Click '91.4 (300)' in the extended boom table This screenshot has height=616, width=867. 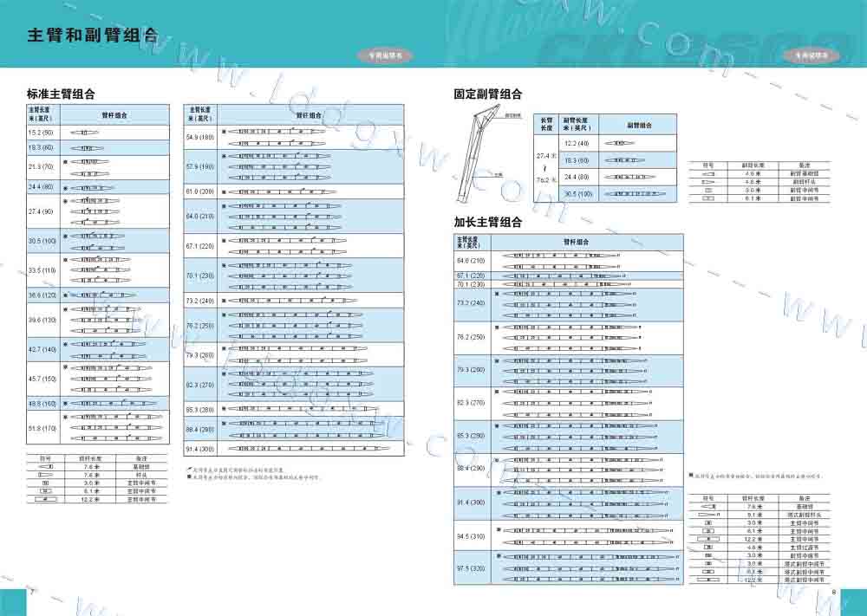tap(471, 503)
